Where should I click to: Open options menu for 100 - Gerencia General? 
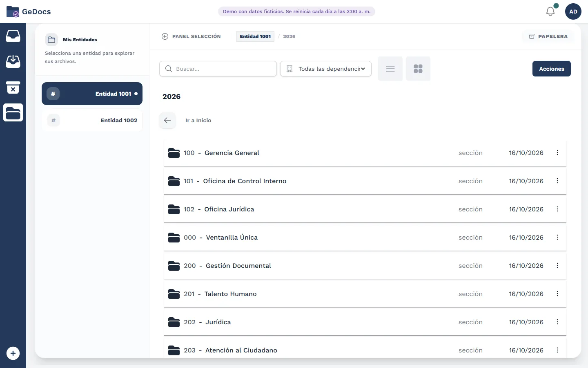(557, 153)
